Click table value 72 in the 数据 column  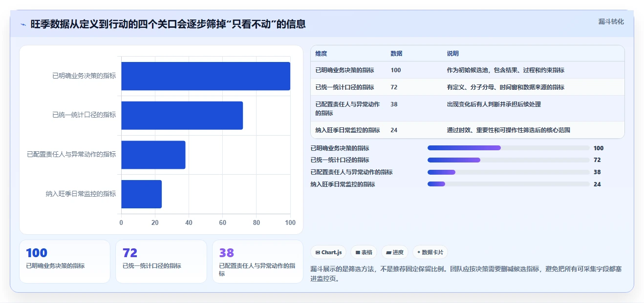pos(394,87)
